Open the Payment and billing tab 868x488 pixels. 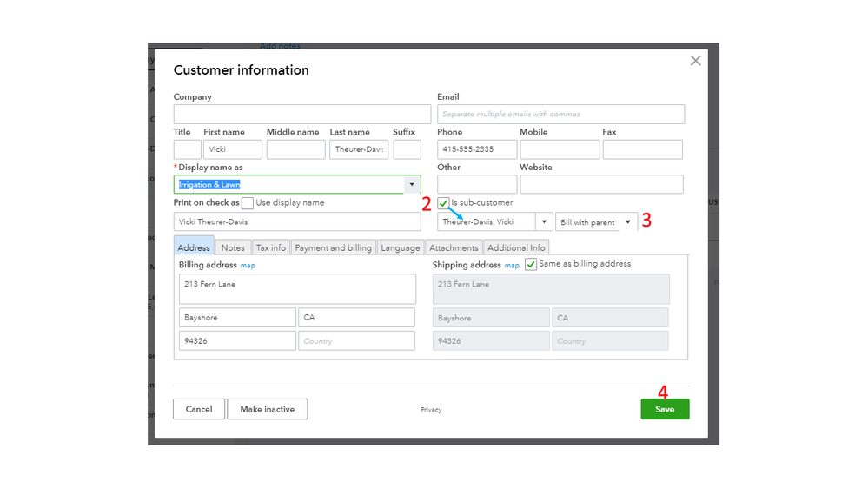pyautogui.click(x=334, y=247)
